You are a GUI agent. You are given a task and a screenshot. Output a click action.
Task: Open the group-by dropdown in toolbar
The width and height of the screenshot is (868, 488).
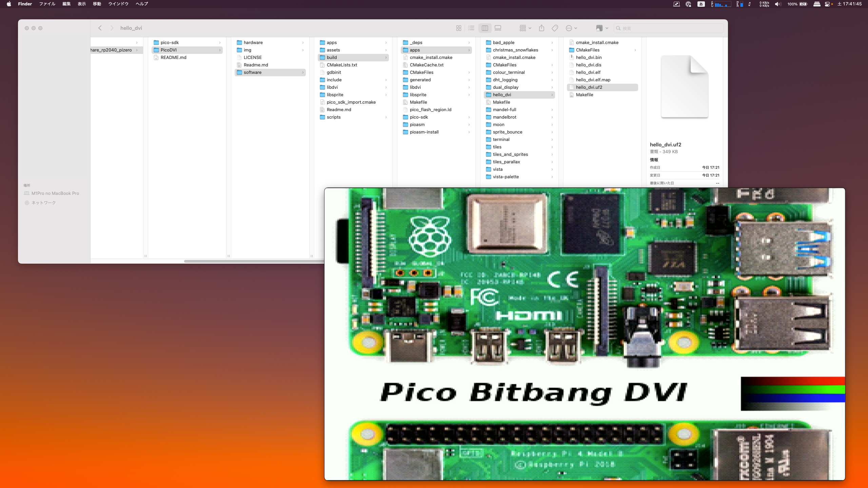(x=525, y=28)
